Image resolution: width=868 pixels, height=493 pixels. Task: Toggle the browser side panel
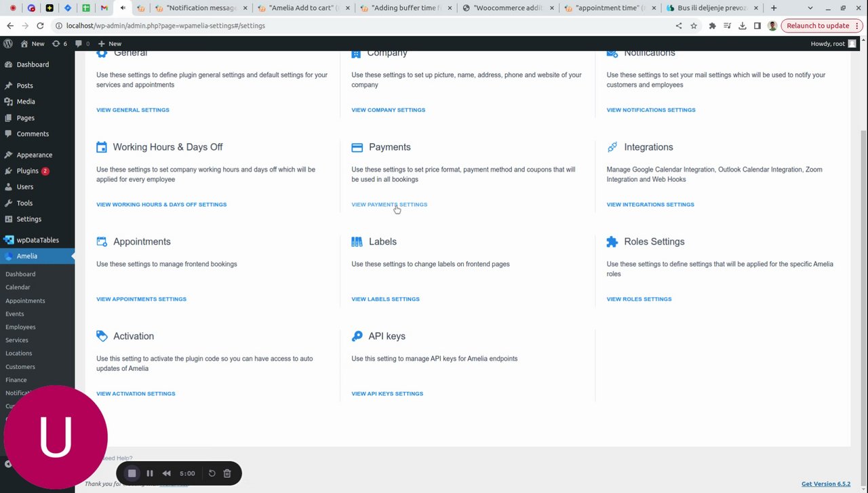tap(757, 26)
